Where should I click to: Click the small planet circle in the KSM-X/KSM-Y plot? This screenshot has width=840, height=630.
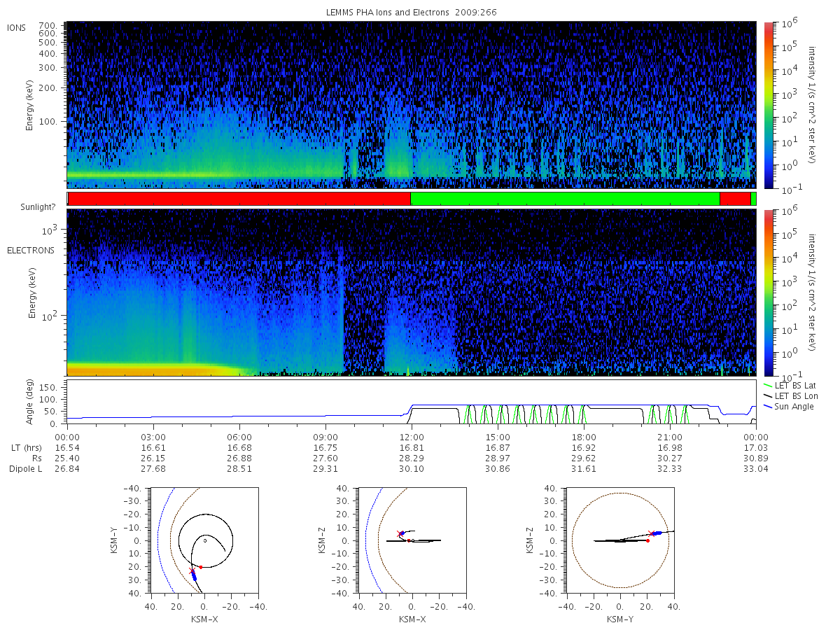pos(205,540)
